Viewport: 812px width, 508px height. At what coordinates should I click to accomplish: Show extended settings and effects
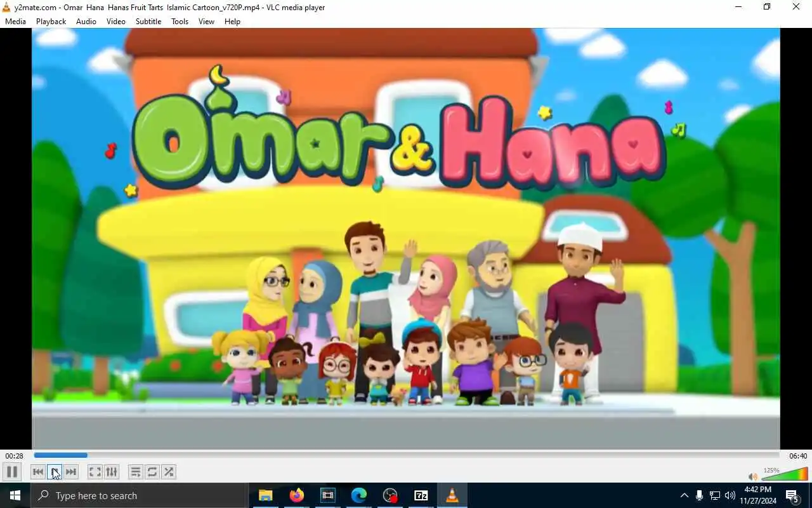112,472
